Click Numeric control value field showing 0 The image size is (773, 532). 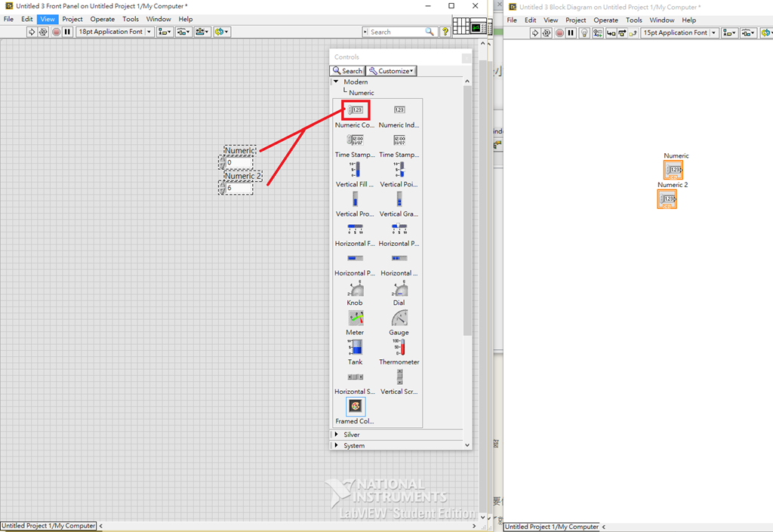239,162
